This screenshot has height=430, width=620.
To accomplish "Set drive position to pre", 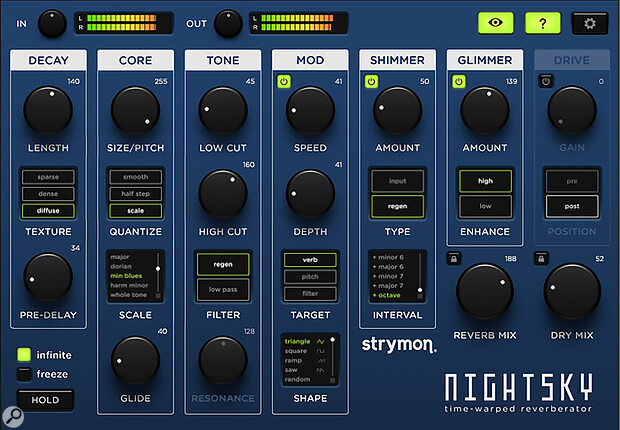I will (x=572, y=181).
